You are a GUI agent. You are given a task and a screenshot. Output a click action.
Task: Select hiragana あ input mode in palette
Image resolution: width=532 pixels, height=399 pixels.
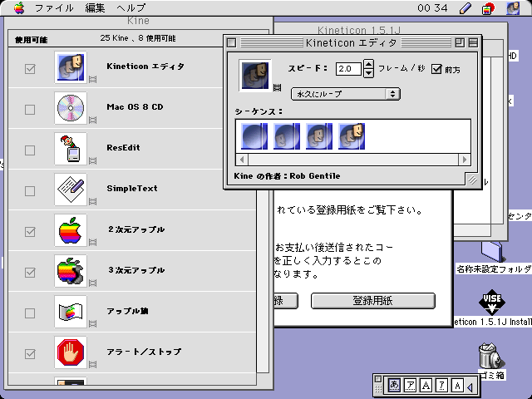coord(394,385)
